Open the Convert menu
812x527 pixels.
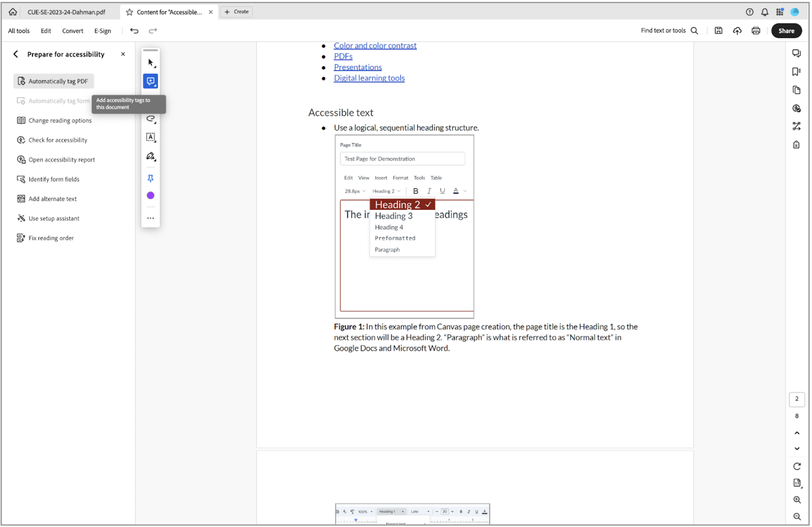(x=73, y=31)
